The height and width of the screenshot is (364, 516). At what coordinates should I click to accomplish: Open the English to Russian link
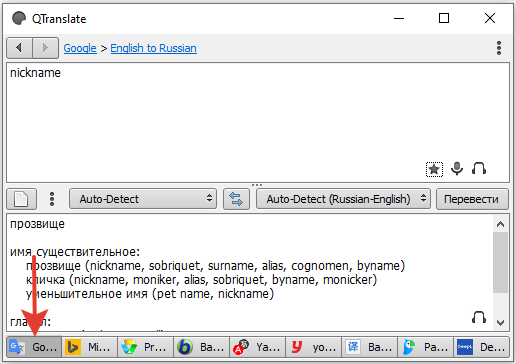[153, 48]
